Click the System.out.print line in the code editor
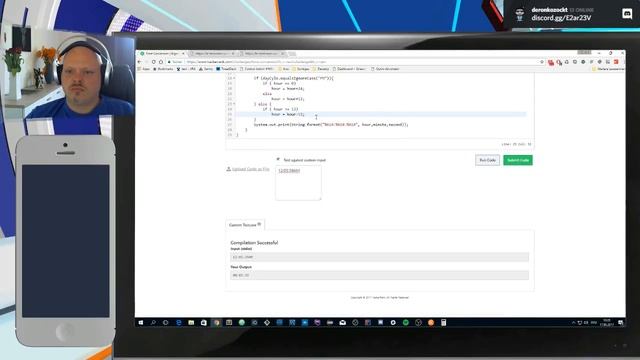The height and width of the screenshot is (360, 640). tap(331, 124)
